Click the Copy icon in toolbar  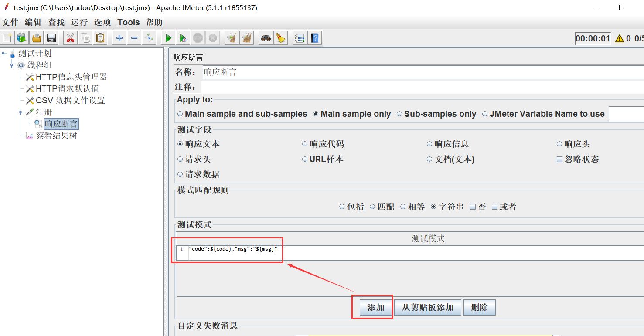click(x=85, y=38)
